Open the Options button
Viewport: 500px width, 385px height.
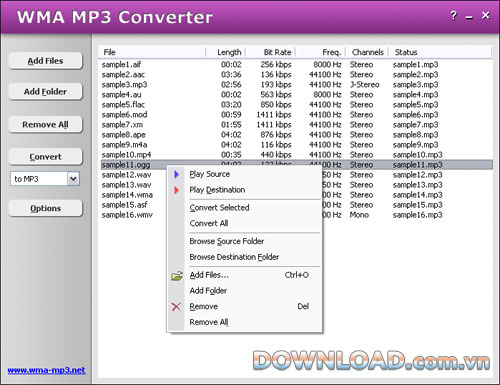45,208
